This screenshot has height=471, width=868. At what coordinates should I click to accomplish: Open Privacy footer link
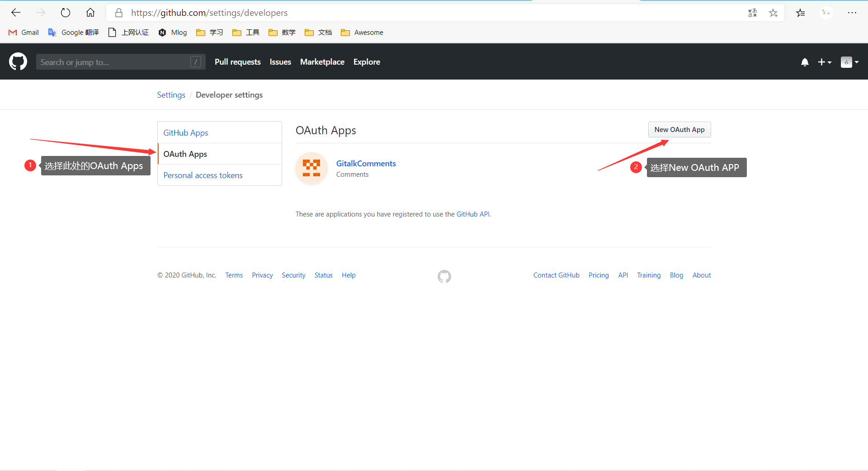[x=262, y=275]
